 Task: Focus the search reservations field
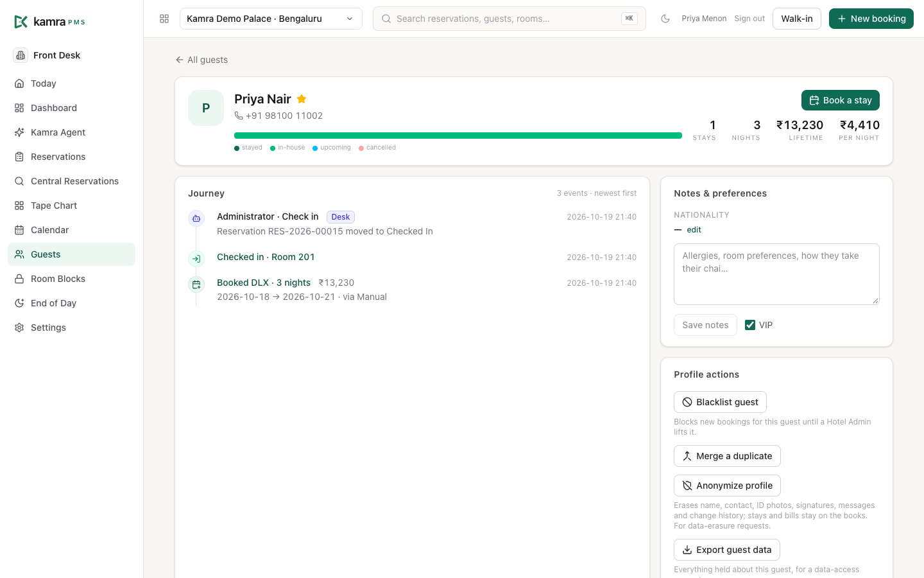(509, 19)
